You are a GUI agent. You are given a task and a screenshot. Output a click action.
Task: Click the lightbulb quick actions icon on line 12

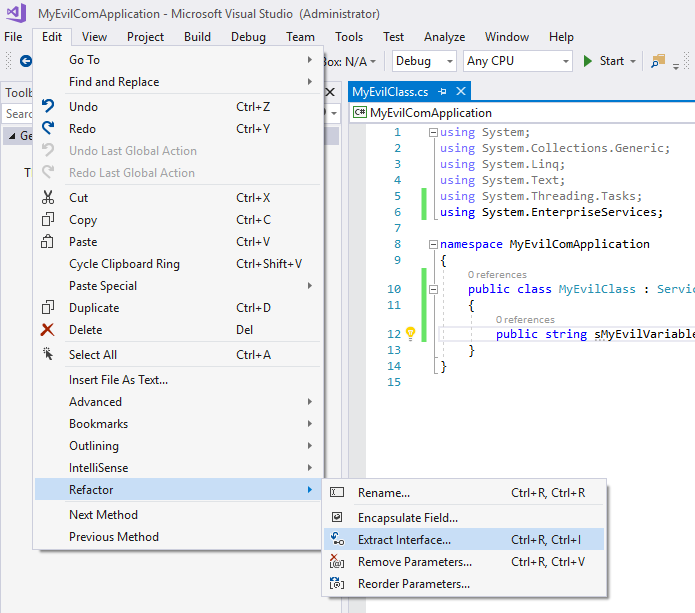410,333
